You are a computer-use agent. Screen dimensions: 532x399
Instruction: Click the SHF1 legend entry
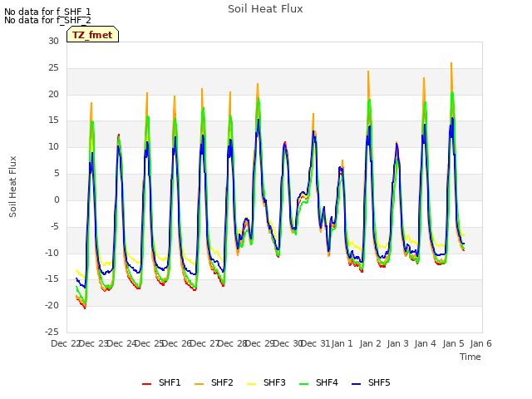[161, 382]
